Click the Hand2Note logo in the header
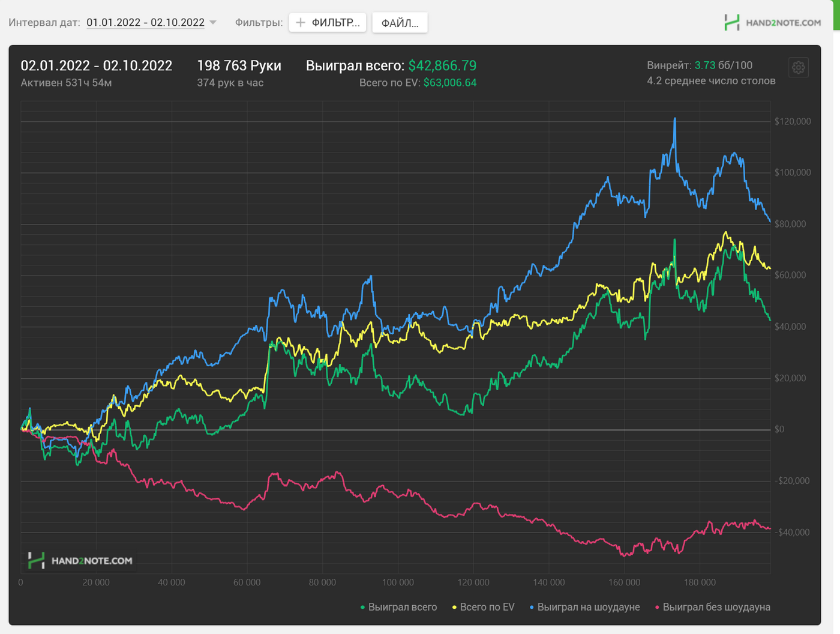The height and width of the screenshot is (634, 840). (772, 23)
